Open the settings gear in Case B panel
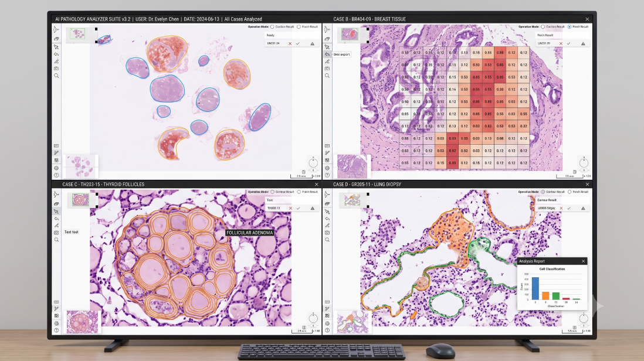Viewport: 644px width, 361px height. coord(327,168)
